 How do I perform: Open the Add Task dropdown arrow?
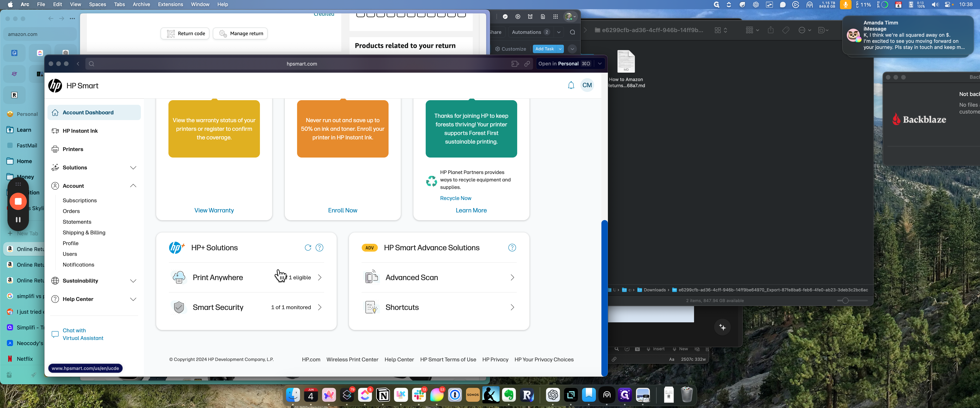(x=560, y=49)
